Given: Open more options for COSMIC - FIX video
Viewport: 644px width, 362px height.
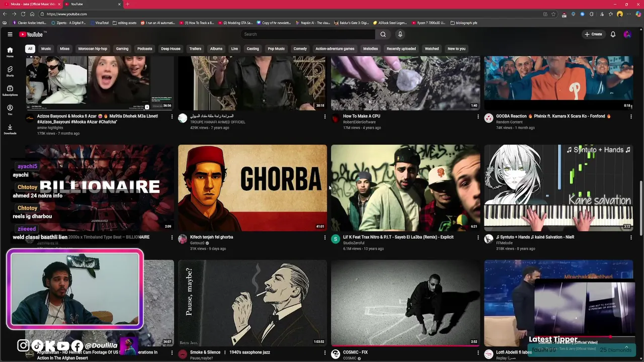Looking at the screenshot, I should pos(478,352).
